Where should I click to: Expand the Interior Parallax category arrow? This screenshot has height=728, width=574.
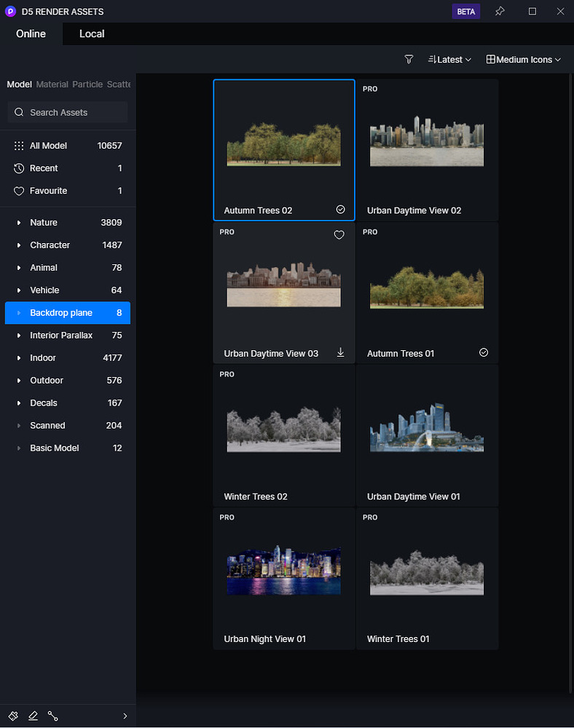click(x=19, y=336)
